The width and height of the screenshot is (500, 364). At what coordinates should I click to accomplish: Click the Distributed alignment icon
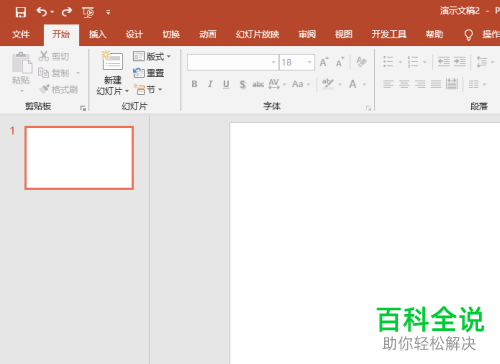(x=452, y=84)
